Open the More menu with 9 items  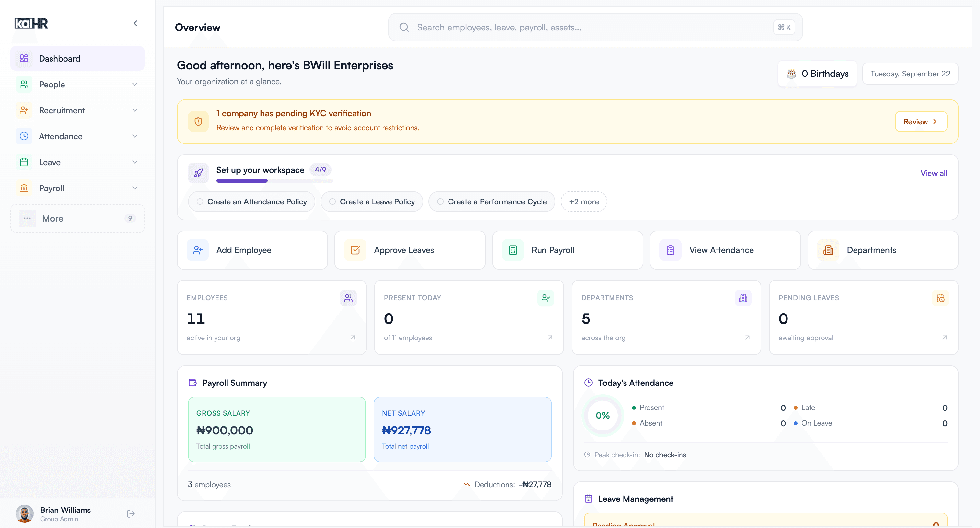coord(77,218)
